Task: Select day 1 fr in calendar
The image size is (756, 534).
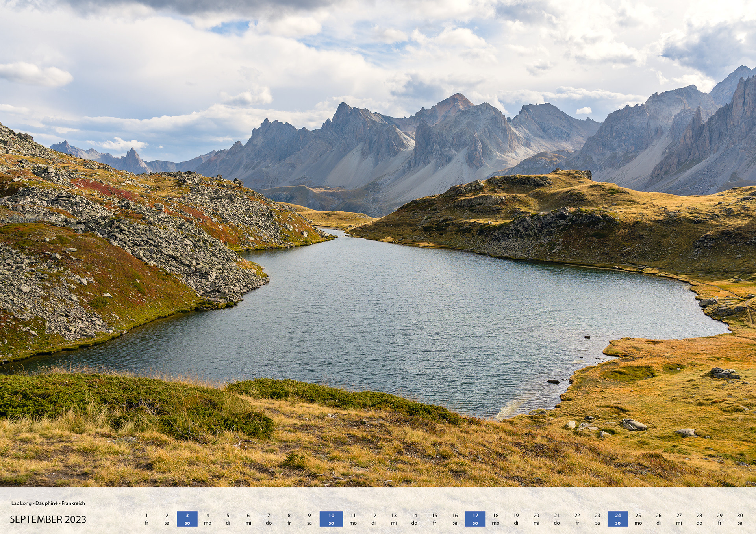Action: click(146, 519)
